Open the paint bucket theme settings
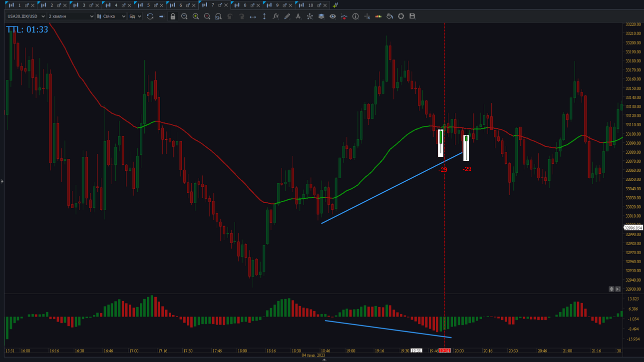The image size is (644, 362). tap(390, 16)
